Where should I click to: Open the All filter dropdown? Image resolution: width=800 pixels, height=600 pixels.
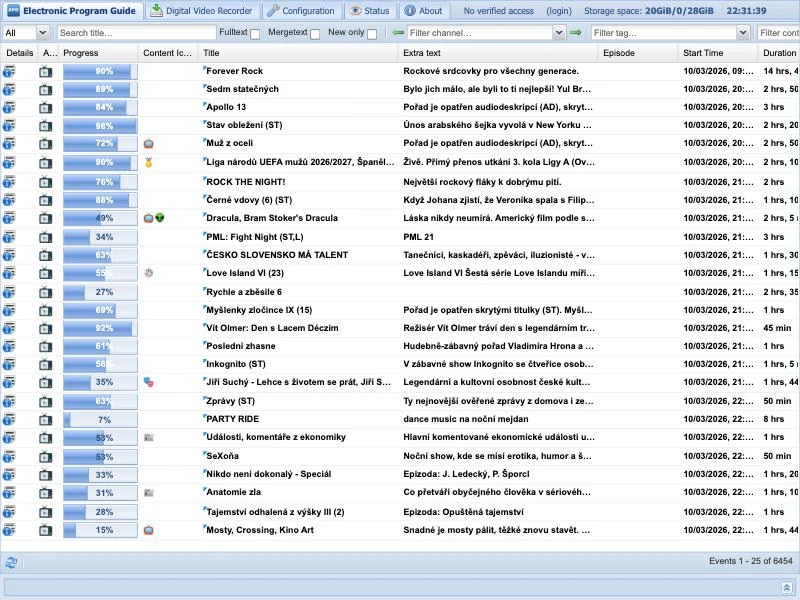pyautogui.click(x=42, y=33)
